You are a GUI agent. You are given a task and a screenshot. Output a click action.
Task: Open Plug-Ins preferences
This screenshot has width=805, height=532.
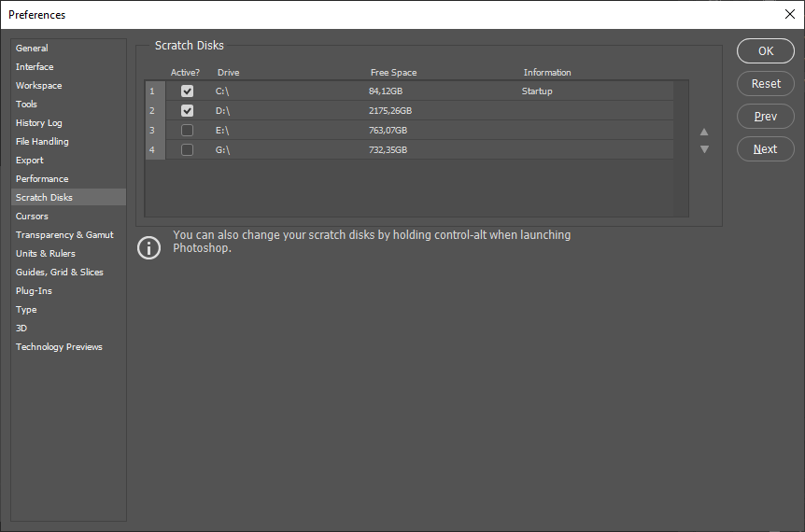click(x=68, y=291)
